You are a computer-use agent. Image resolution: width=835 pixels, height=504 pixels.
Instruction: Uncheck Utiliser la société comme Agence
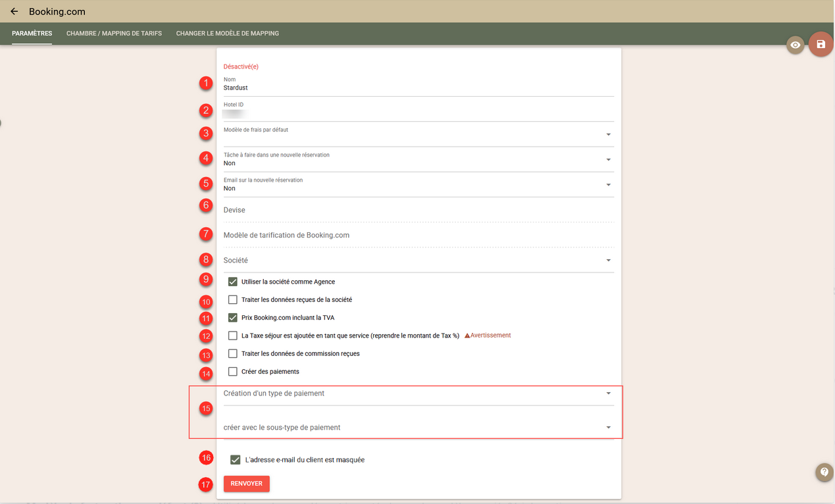[233, 282]
